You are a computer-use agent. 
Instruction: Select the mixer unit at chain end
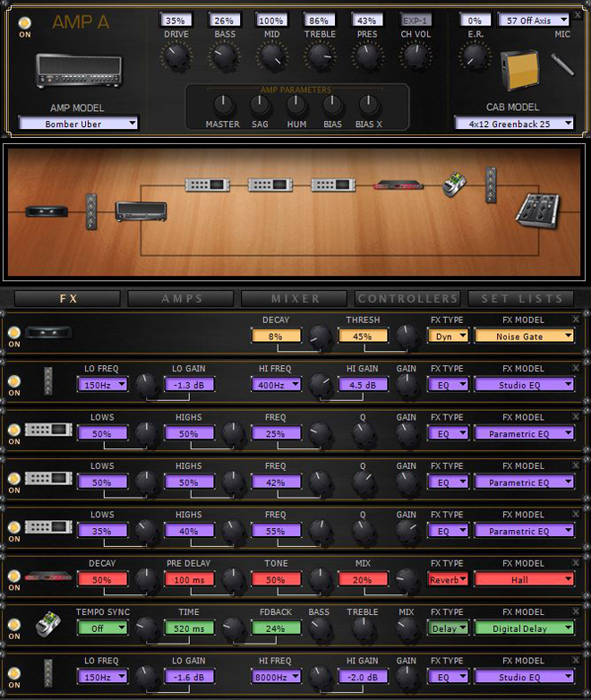click(x=538, y=210)
